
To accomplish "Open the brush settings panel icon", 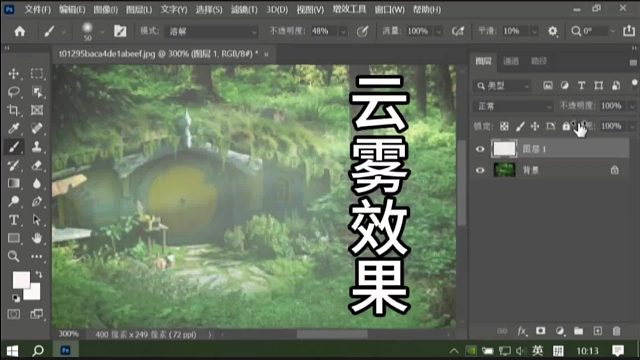I will tap(120, 31).
